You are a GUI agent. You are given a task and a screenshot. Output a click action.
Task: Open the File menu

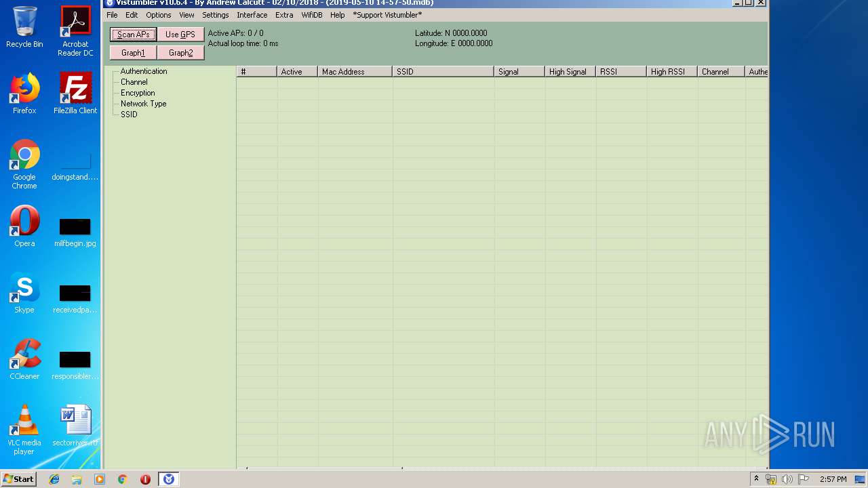tap(112, 15)
